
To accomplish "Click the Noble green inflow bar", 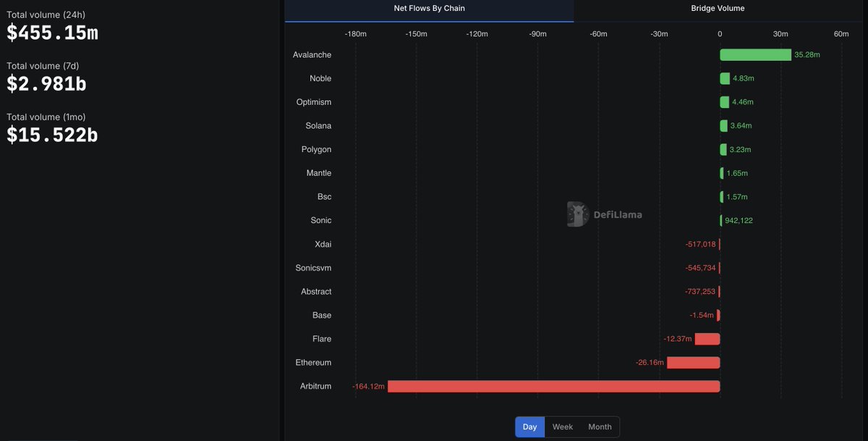I will [x=725, y=78].
